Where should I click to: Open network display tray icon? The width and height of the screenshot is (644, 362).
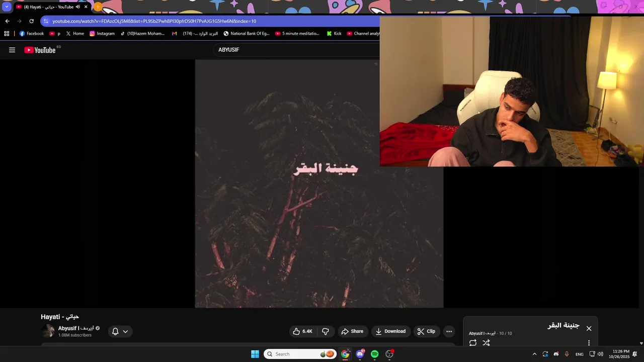pos(592,354)
